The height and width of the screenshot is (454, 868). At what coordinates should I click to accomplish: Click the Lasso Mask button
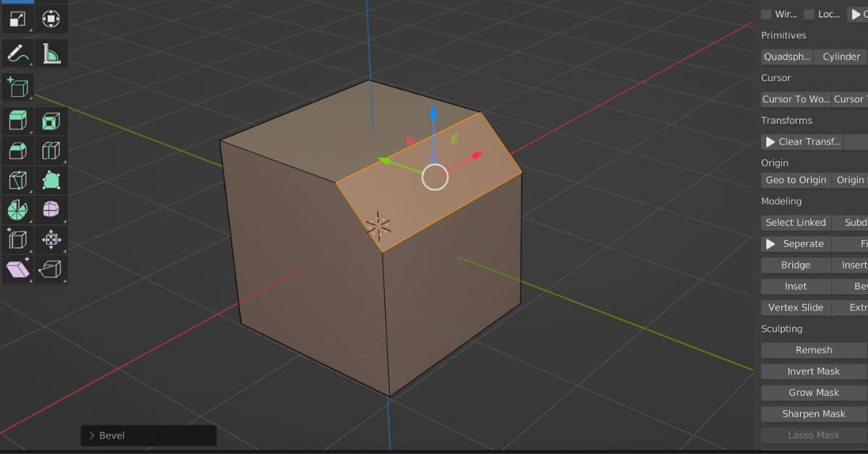(814, 435)
